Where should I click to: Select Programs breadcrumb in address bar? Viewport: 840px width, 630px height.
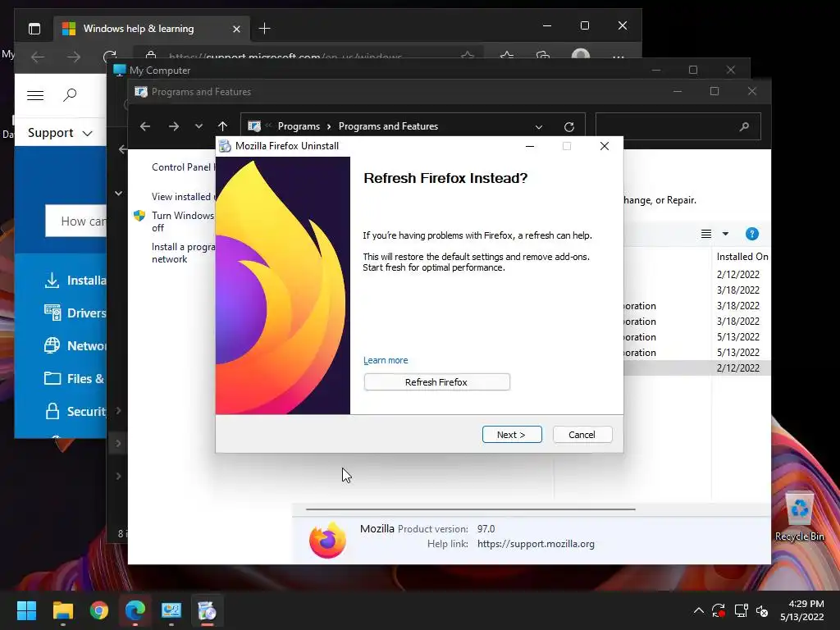(299, 126)
